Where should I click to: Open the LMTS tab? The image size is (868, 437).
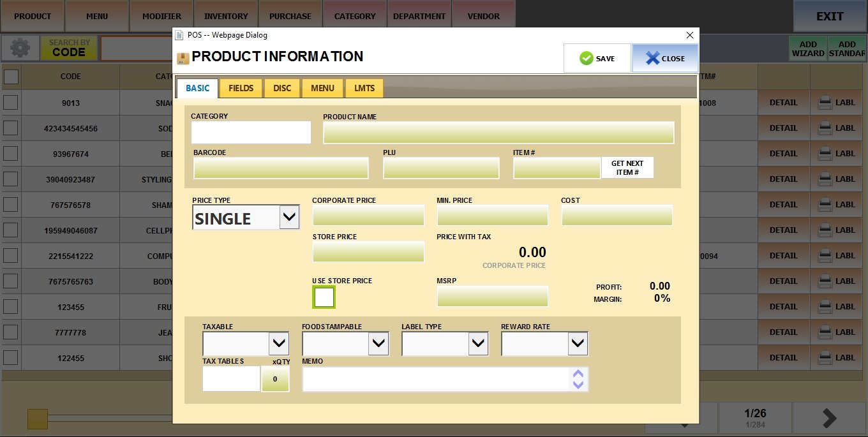point(364,88)
